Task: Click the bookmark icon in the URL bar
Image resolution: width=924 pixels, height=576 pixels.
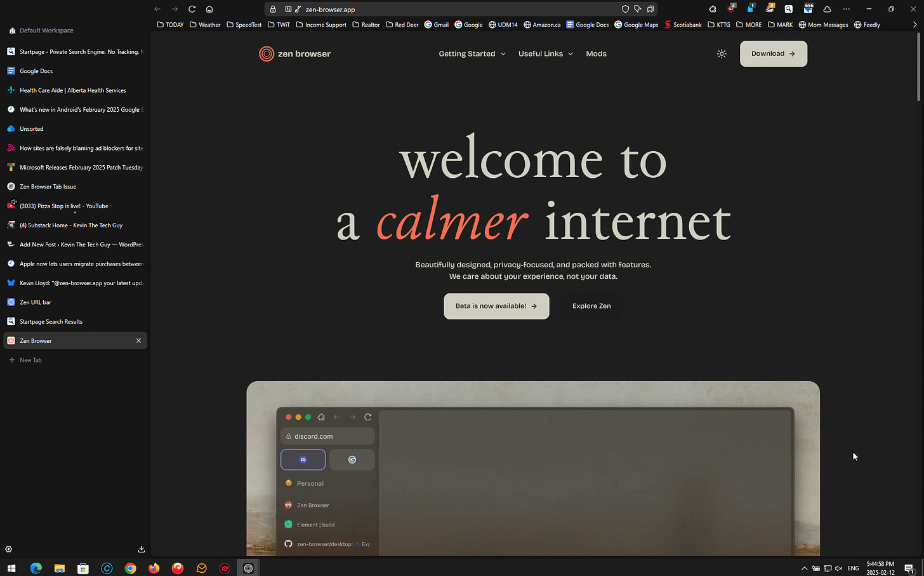Action: point(650,9)
